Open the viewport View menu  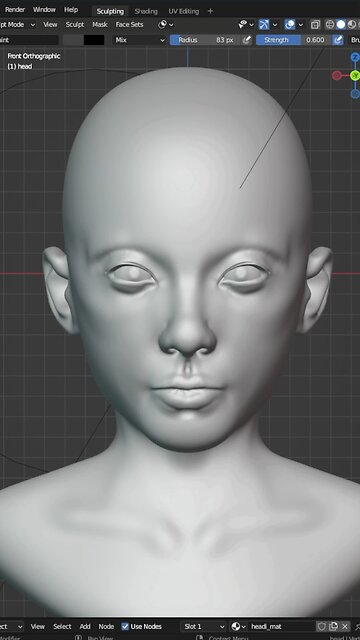pyautogui.click(x=50, y=24)
